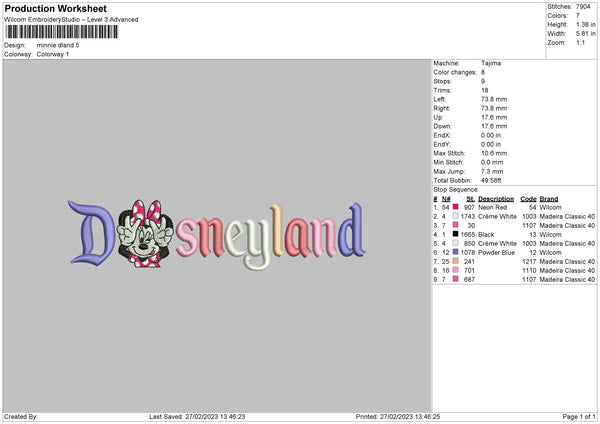
Task: Select the Machine value 'Tajima'
Action: pyautogui.click(x=491, y=63)
